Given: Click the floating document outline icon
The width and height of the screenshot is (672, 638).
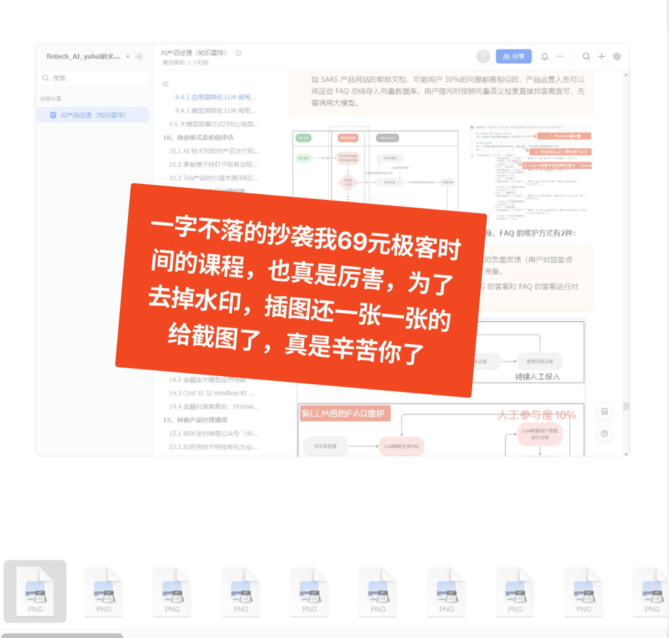Looking at the screenshot, I should pos(604,412).
